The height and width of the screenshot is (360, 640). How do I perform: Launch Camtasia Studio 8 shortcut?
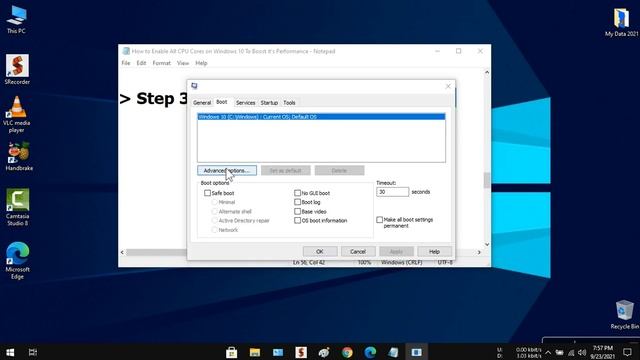(x=18, y=207)
